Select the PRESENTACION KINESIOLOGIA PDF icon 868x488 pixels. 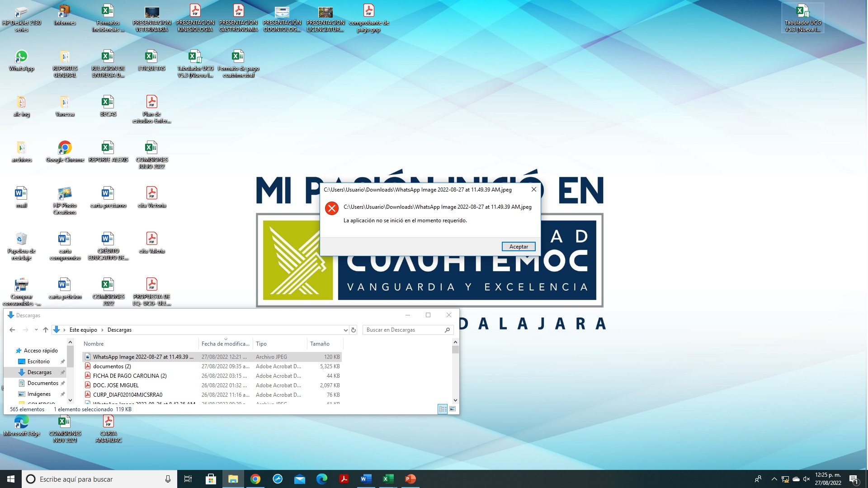[x=195, y=18]
